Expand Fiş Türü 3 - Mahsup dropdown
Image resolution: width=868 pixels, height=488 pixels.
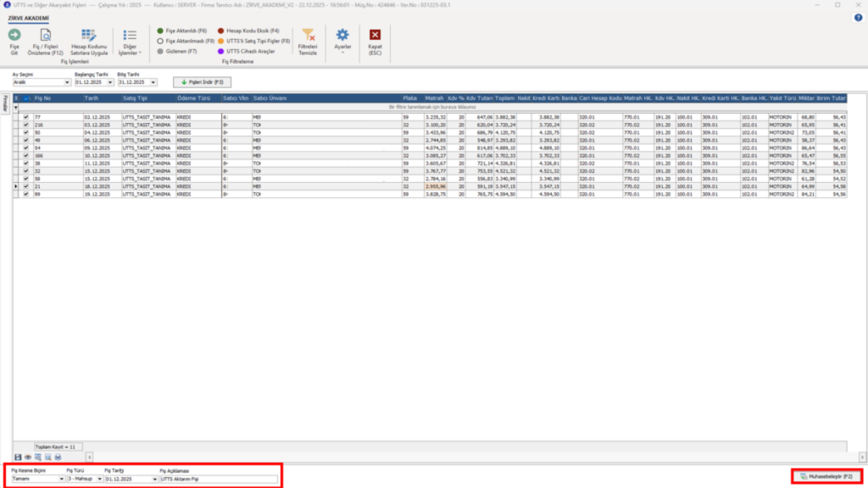(99, 480)
